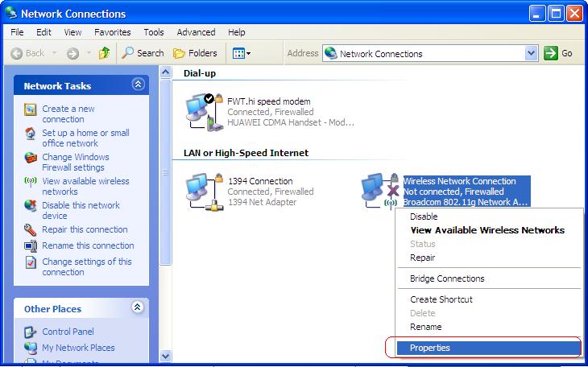The height and width of the screenshot is (367, 588).
Task: Open the Tools menu
Action: [154, 32]
